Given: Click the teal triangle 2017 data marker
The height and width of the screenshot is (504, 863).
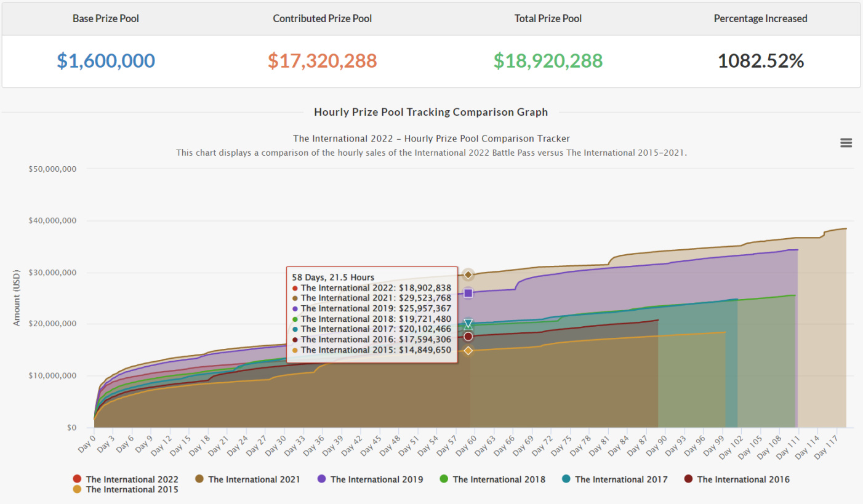Looking at the screenshot, I should (x=468, y=324).
